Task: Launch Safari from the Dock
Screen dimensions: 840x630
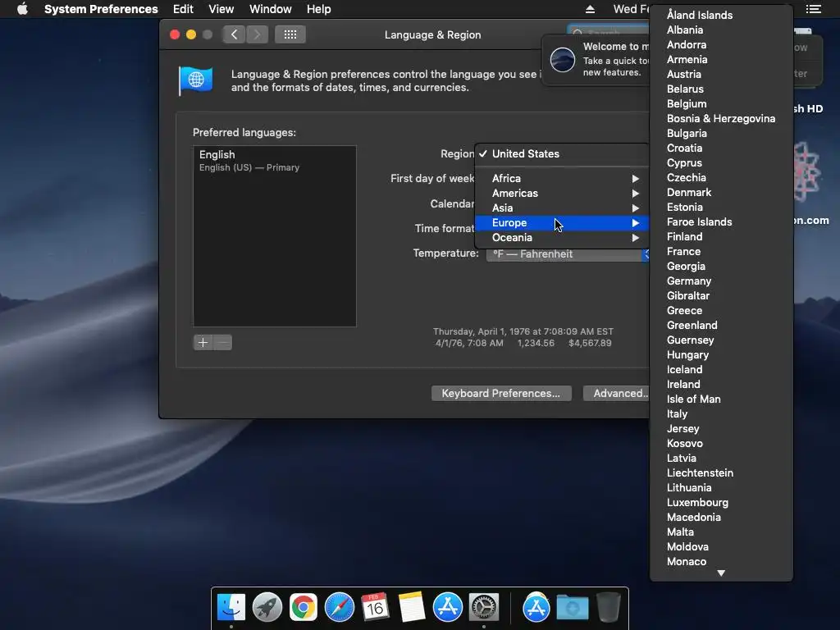Action: (x=339, y=607)
